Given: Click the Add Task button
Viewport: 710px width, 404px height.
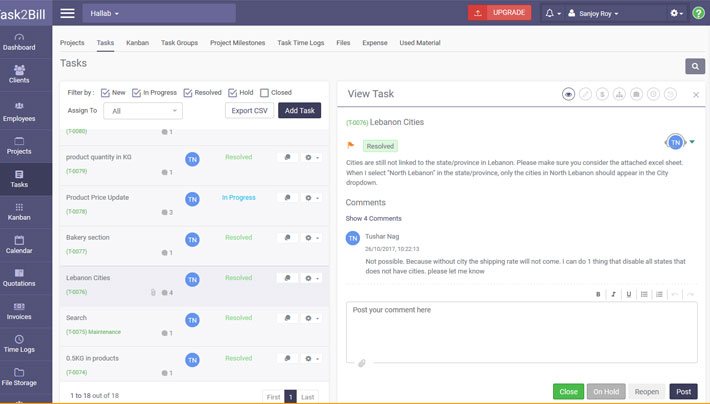Looking at the screenshot, I should click(x=299, y=111).
